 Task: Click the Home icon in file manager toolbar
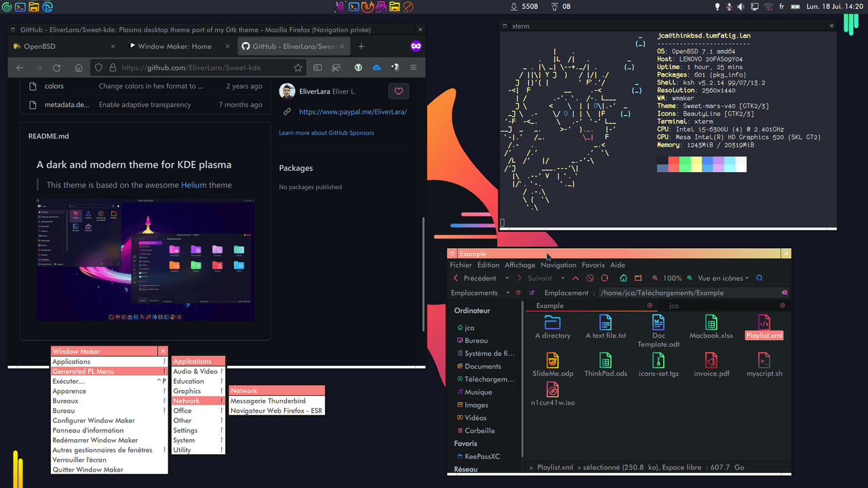tap(623, 279)
